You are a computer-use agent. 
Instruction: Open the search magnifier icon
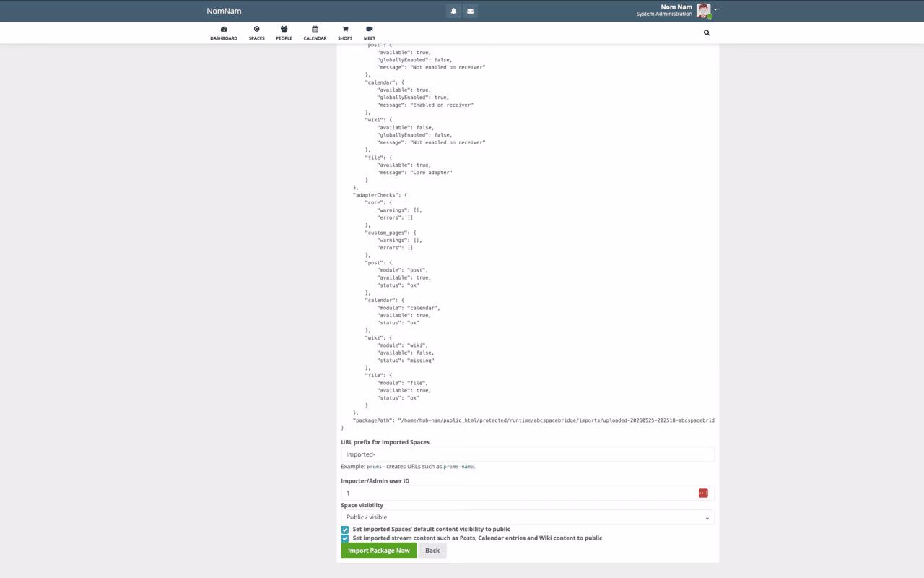point(707,33)
